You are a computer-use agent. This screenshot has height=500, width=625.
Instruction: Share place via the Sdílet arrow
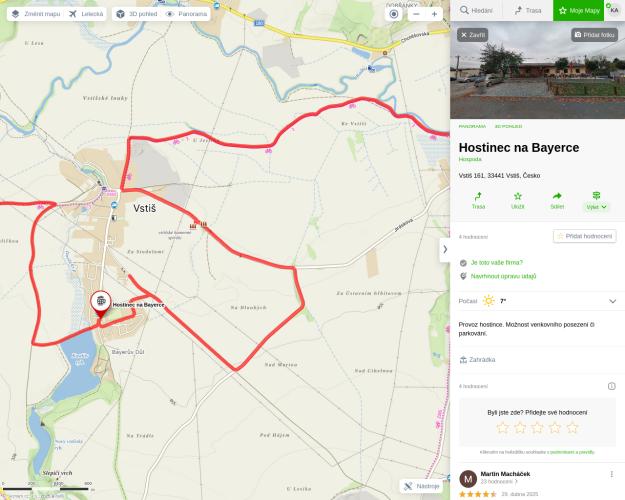[x=557, y=201]
